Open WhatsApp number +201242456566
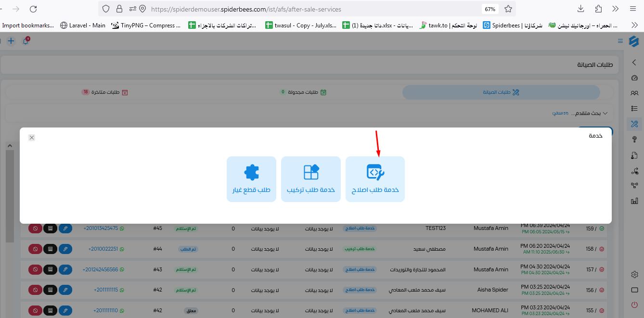Image resolution: width=644 pixels, height=318 pixels. coord(103,269)
